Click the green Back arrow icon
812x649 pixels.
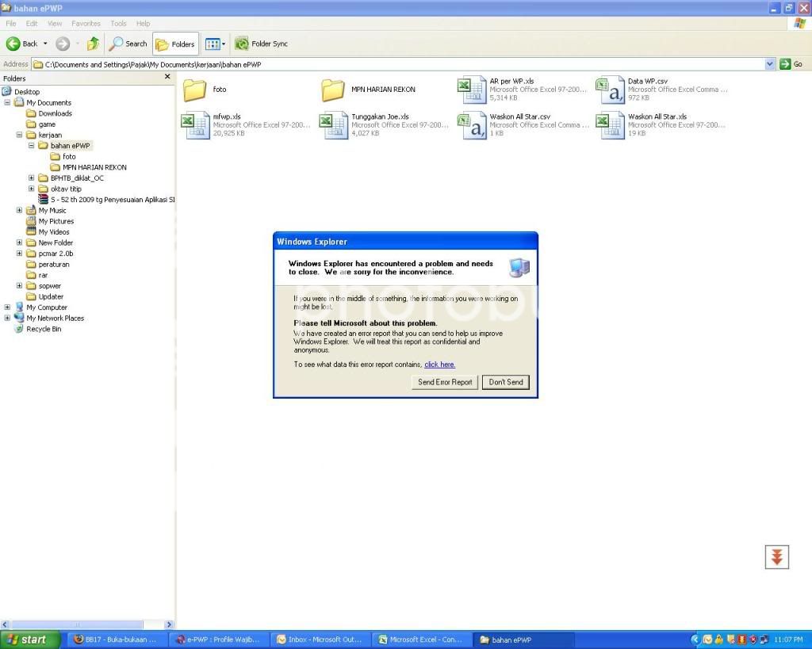(x=13, y=44)
